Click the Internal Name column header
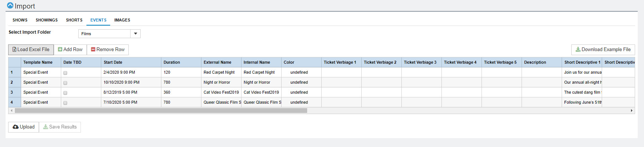The image size is (644, 147). 261,62
